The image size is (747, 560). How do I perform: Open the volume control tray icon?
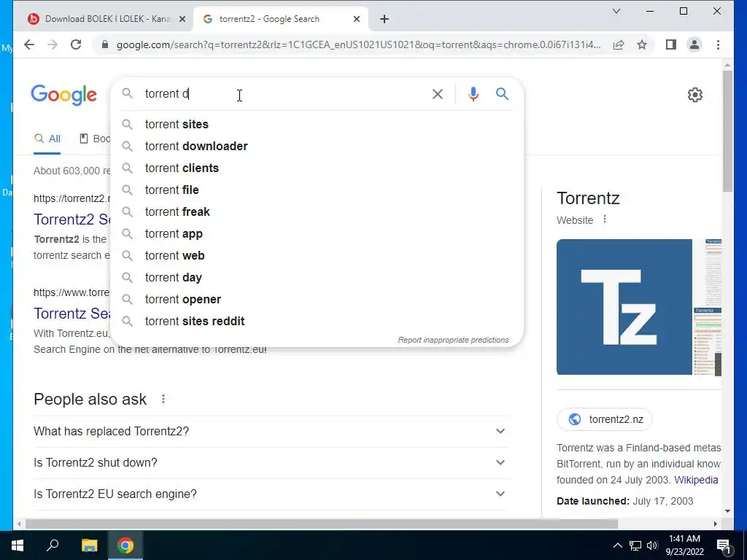point(652,545)
